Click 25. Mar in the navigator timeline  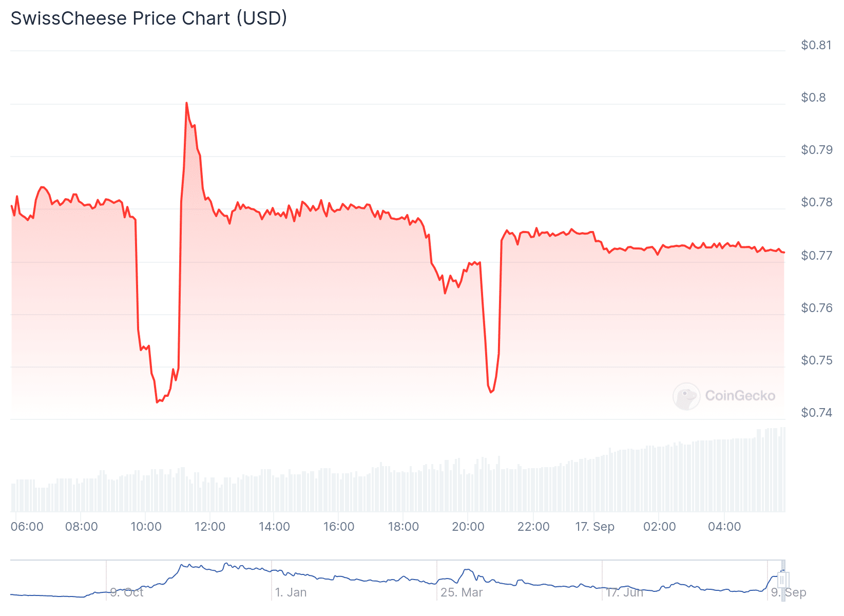point(462,592)
